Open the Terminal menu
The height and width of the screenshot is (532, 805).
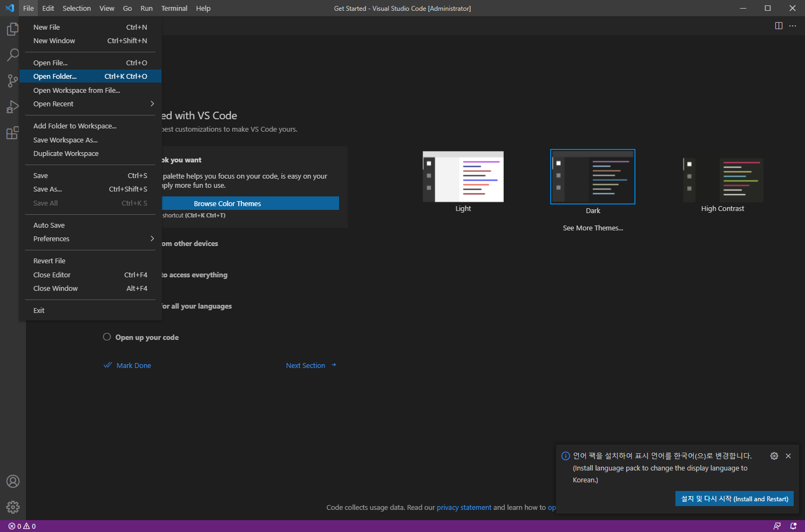174,8
